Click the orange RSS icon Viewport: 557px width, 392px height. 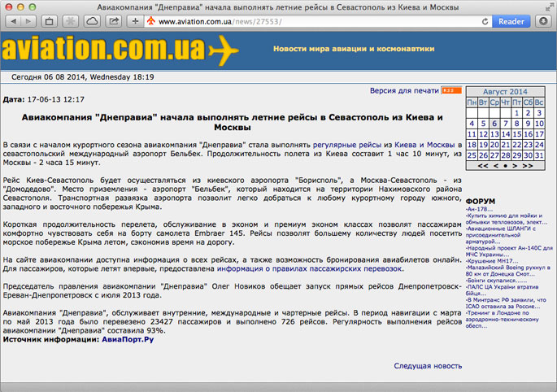coord(451,90)
